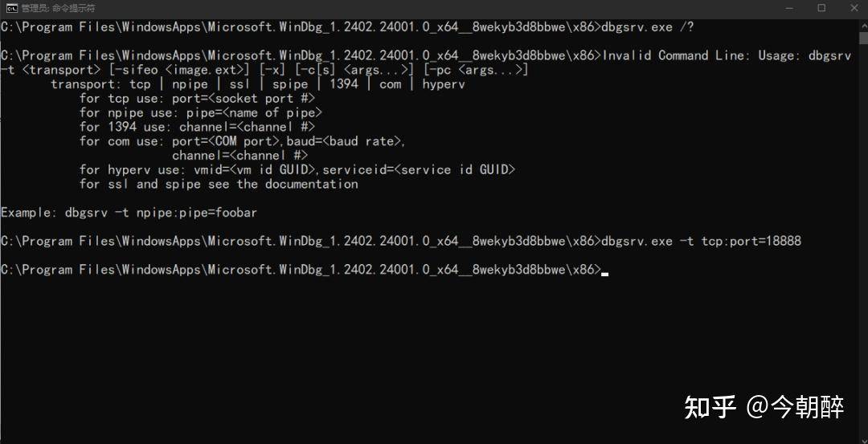The height and width of the screenshot is (444, 868).
Task: Click the 'Invalid Command Line' message
Action: [677, 56]
